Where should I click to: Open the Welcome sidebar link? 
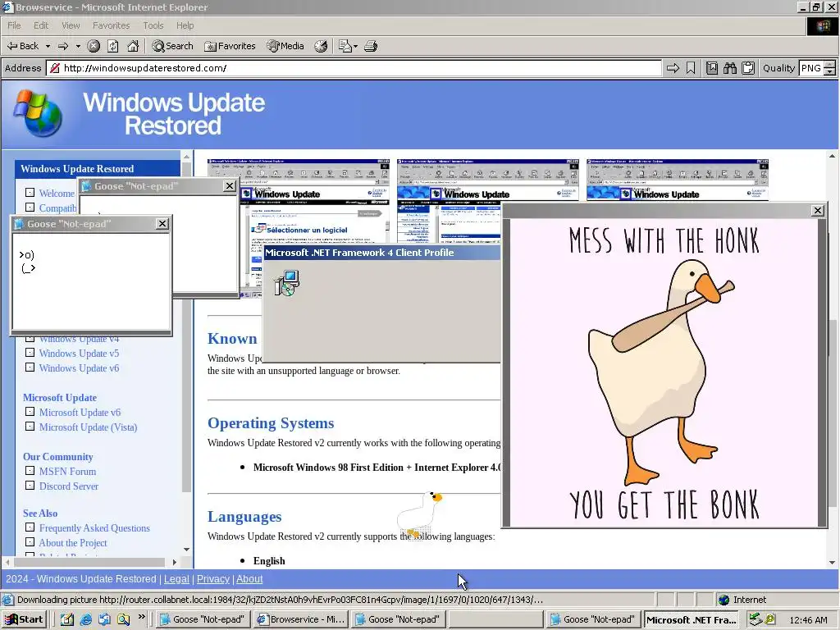tap(57, 194)
